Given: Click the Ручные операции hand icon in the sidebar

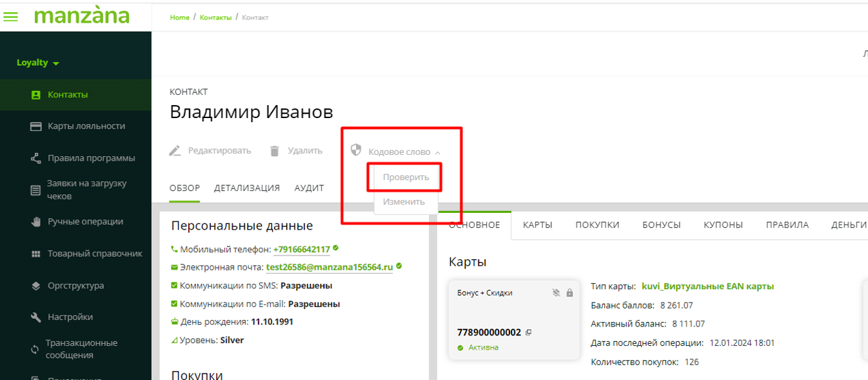Looking at the screenshot, I should 36,222.
